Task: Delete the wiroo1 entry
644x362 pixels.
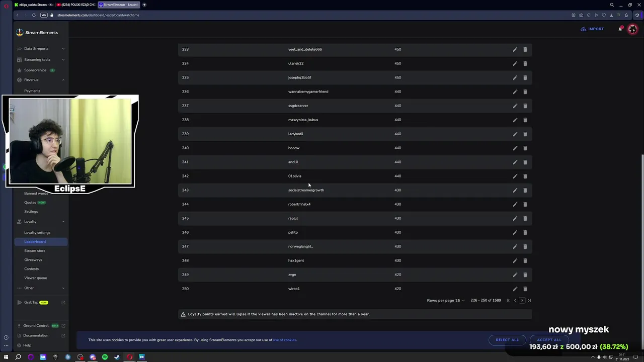Action: pos(525,289)
